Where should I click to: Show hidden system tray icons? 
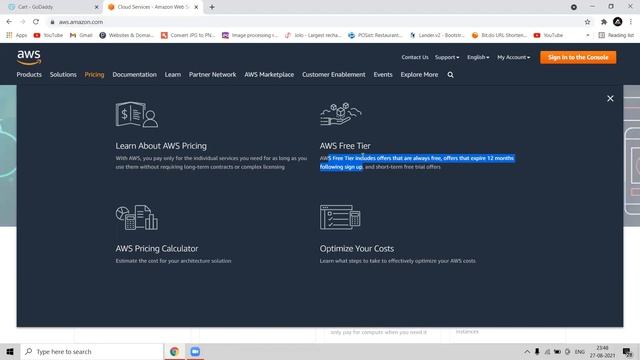pos(527,351)
